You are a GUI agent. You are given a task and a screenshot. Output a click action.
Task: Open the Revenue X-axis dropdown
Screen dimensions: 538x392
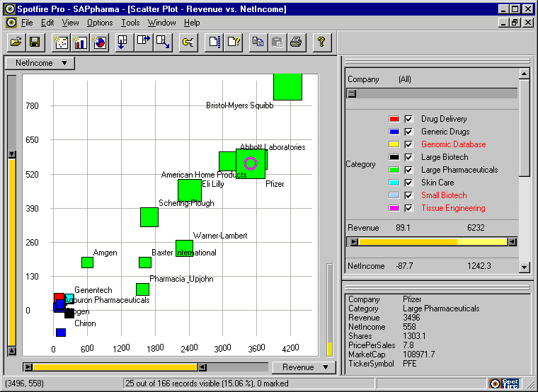304,367
